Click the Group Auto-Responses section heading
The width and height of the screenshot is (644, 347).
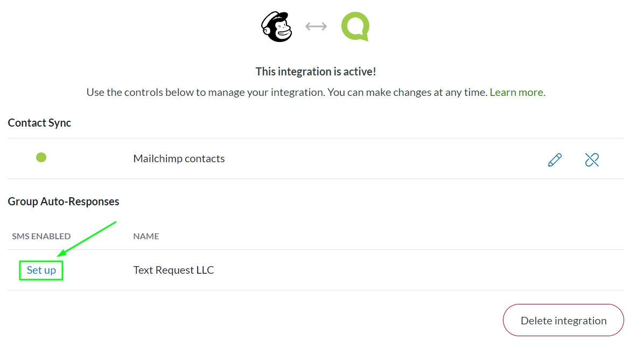64,202
